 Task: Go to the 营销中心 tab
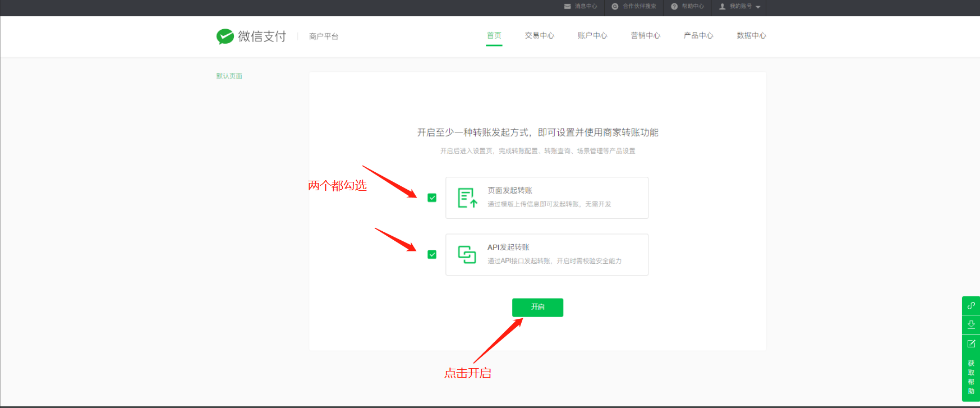pos(645,35)
